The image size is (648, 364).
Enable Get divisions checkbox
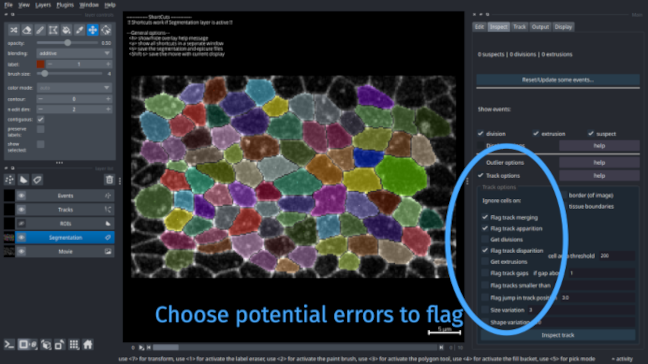click(485, 239)
